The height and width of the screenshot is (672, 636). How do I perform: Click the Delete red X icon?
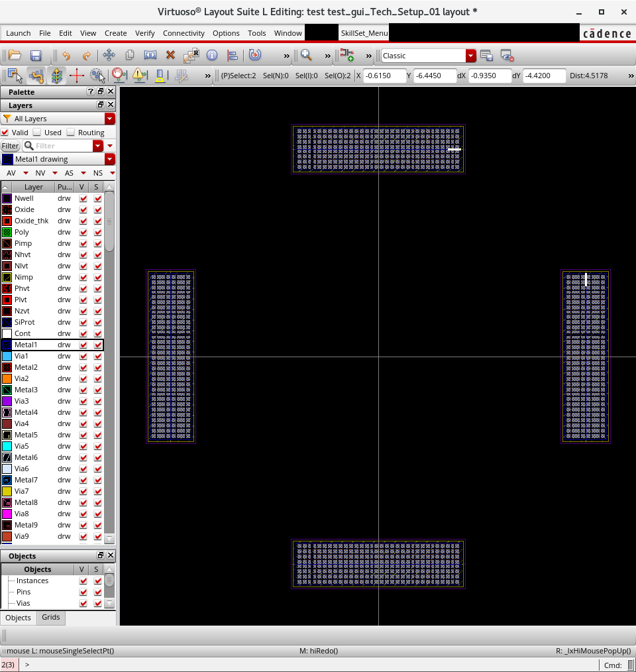click(x=170, y=56)
